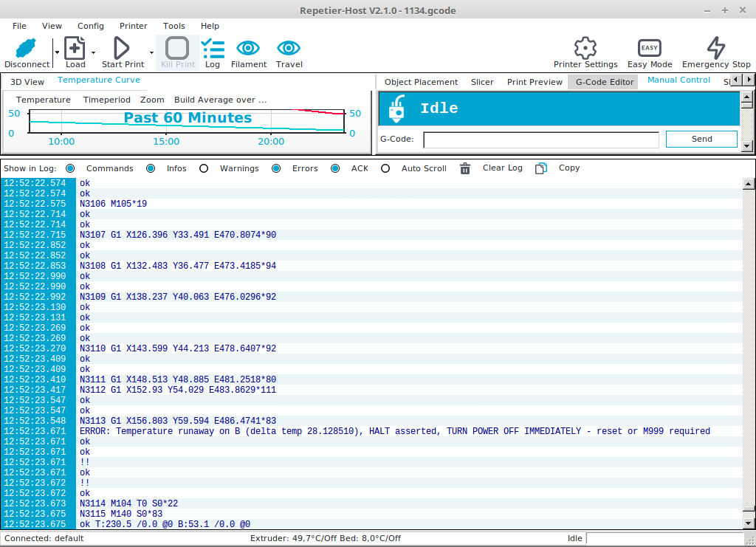Switch to G-Code Editor tab
Viewport: 756px width, 547px height.
click(x=604, y=82)
